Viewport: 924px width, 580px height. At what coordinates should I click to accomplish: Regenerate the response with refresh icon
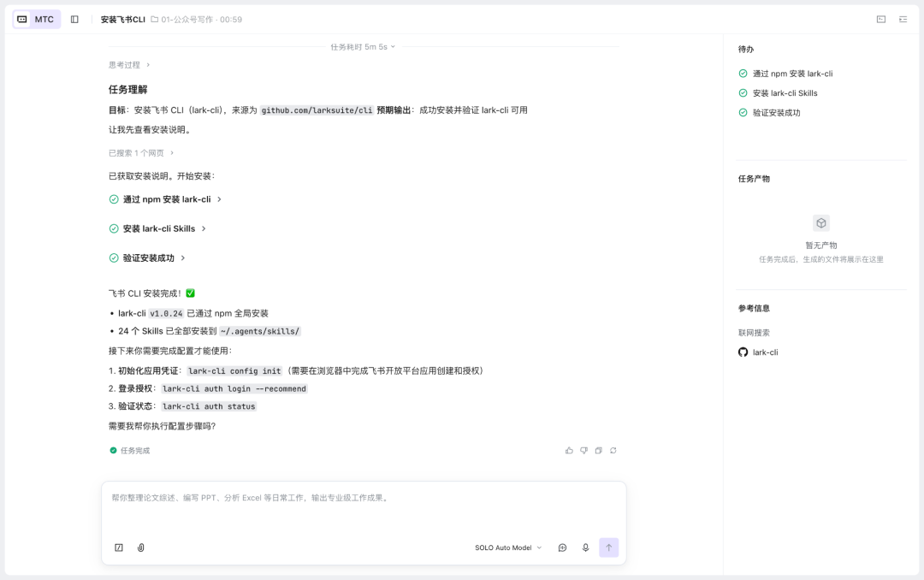click(x=613, y=450)
